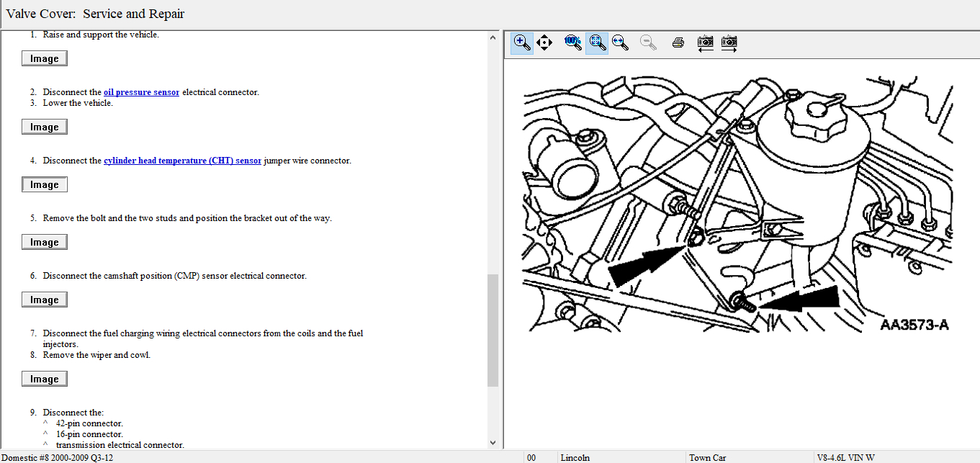Select the pan image tool
The width and height of the screenshot is (980, 463).
(x=544, y=42)
